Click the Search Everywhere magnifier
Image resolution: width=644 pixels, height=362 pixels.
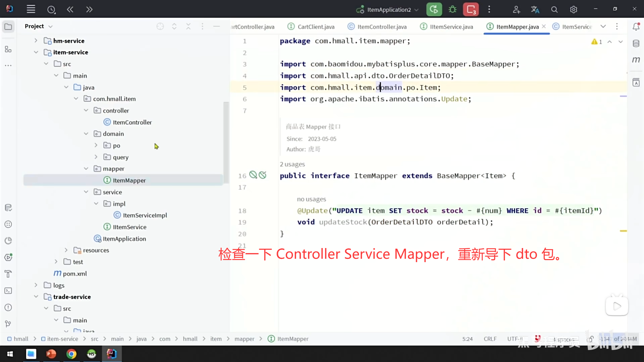[x=554, y=9]
